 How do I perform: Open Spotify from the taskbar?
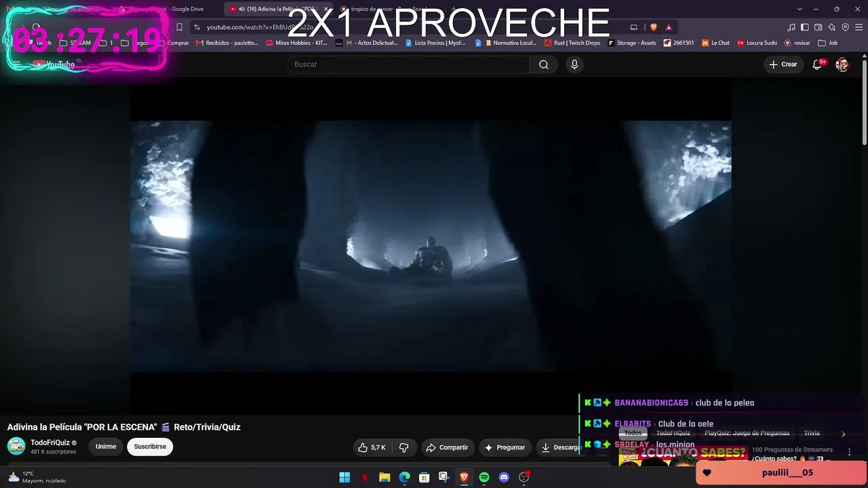pyautogui.click(x=484, y=477)
